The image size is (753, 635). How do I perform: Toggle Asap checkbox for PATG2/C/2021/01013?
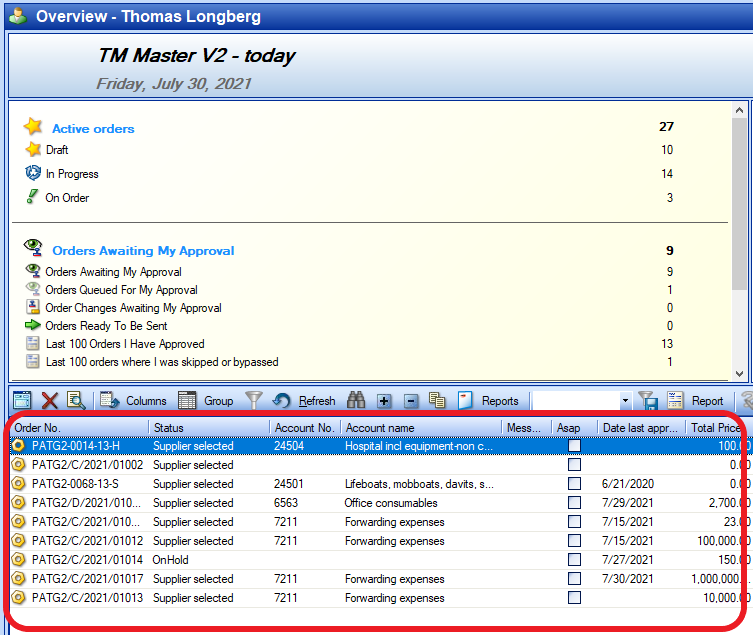pyautogui.click(x=574, y=598)
